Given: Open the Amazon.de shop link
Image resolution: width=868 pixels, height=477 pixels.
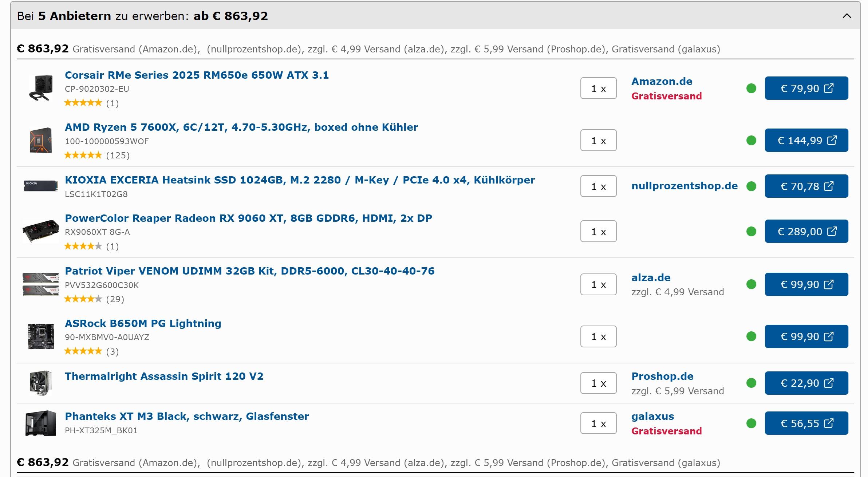Looking at the screenshot, I should pos(662,82).
